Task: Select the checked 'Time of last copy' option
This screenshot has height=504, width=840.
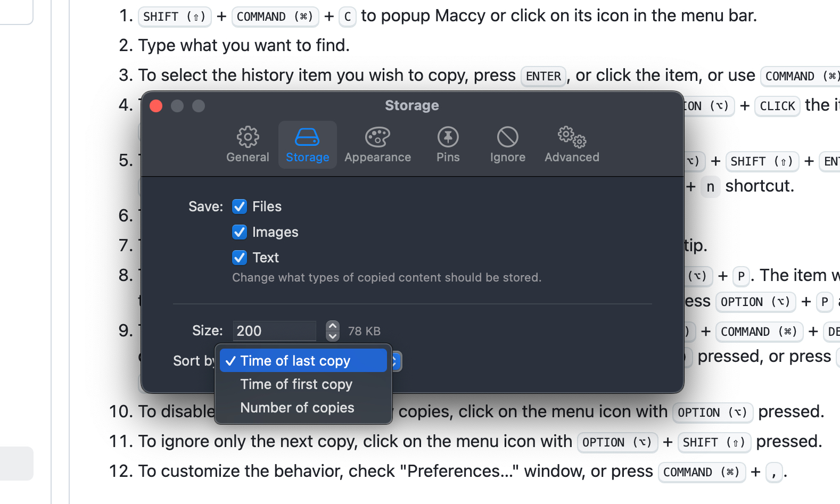Action: (x=295, y=360)
